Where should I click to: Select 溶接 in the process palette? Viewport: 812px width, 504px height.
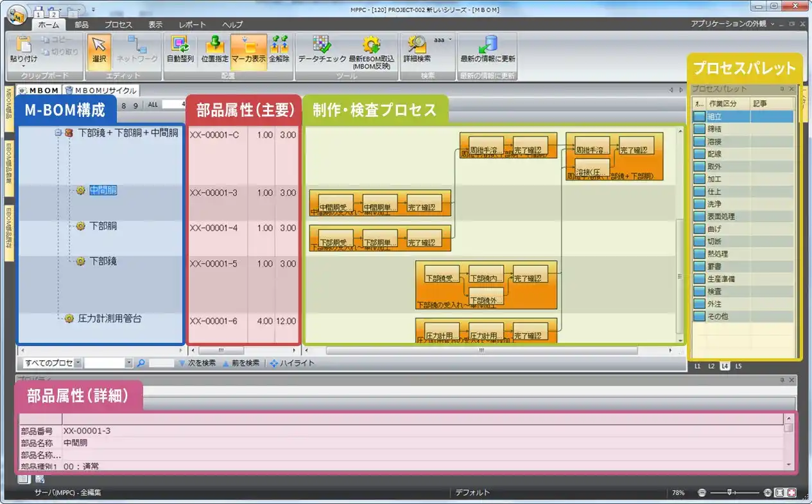pyautogui.click(x=714, y=142)
